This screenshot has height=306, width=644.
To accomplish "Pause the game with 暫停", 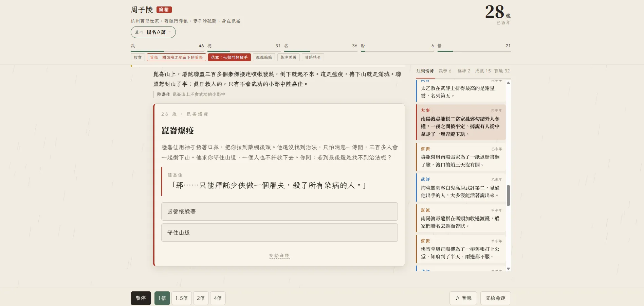I will coord(141,298).
